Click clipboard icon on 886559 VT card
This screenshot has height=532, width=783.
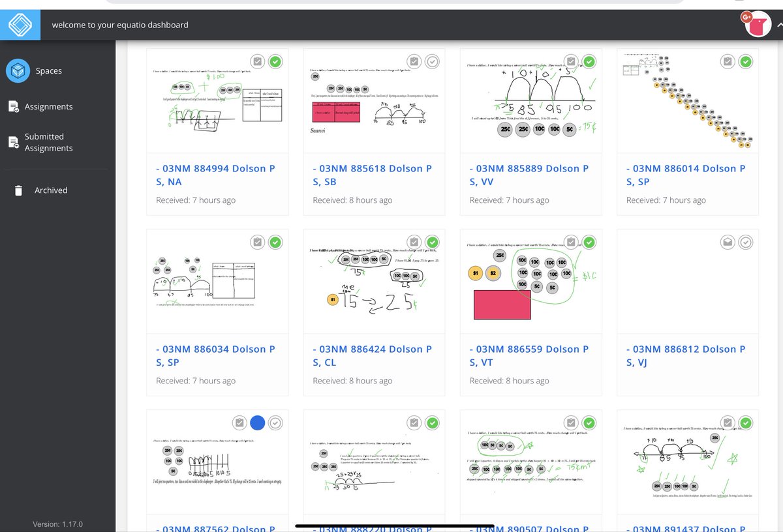pyautogui.click(x=571, y=243)
